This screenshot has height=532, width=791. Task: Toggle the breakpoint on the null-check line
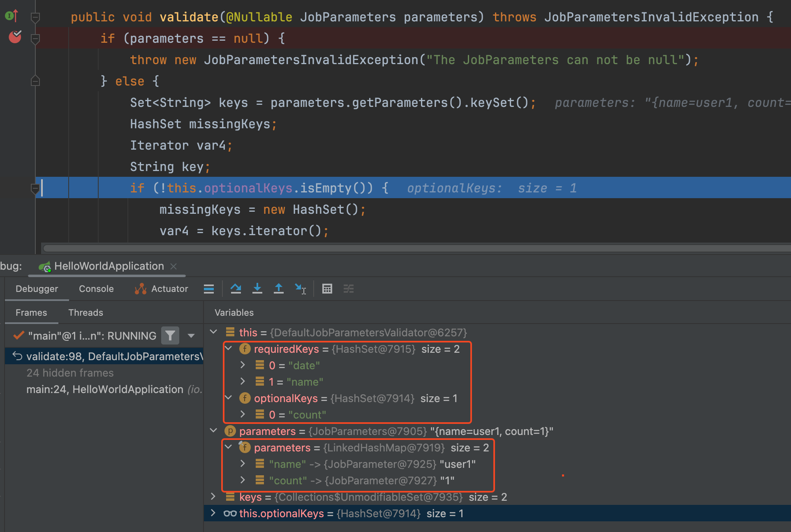click(x=15, y=37)
